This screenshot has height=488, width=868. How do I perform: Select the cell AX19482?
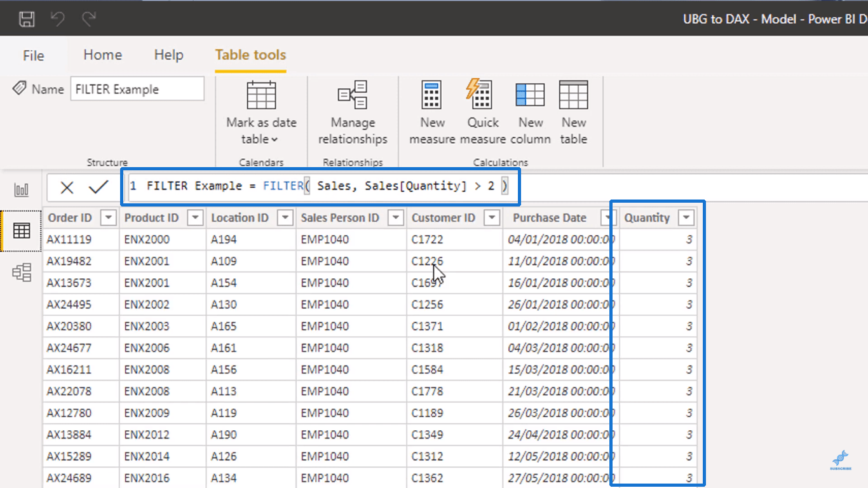coord(81,261)
